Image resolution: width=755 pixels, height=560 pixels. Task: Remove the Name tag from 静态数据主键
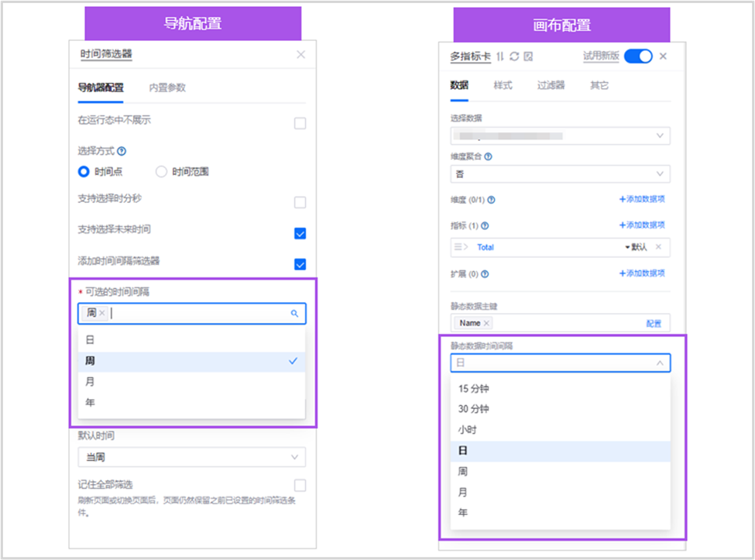[x=486, y=323]
